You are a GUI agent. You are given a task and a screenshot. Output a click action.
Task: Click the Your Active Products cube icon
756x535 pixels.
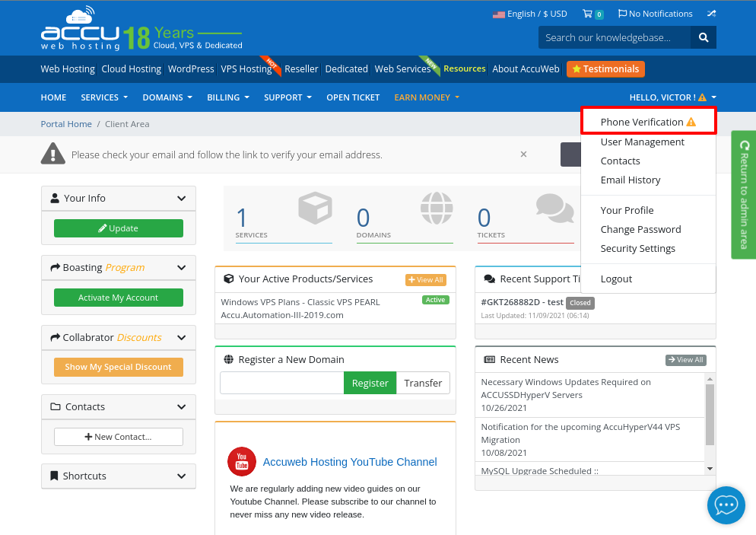(x=228, y=279)
